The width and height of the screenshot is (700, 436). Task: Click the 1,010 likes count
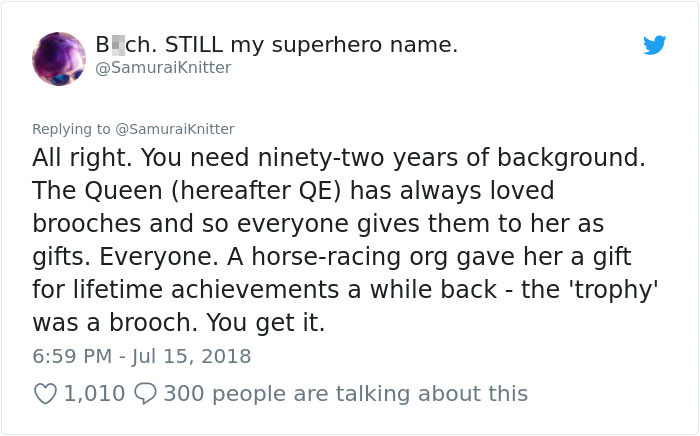pos(95,394)
